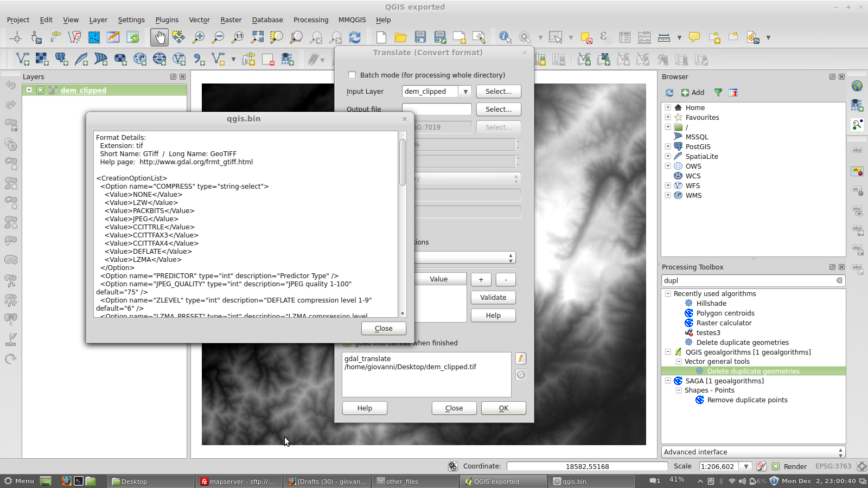Expand the PostGIS node in Browser
This screenshot has height=488, width=868.
click(668, 146)
